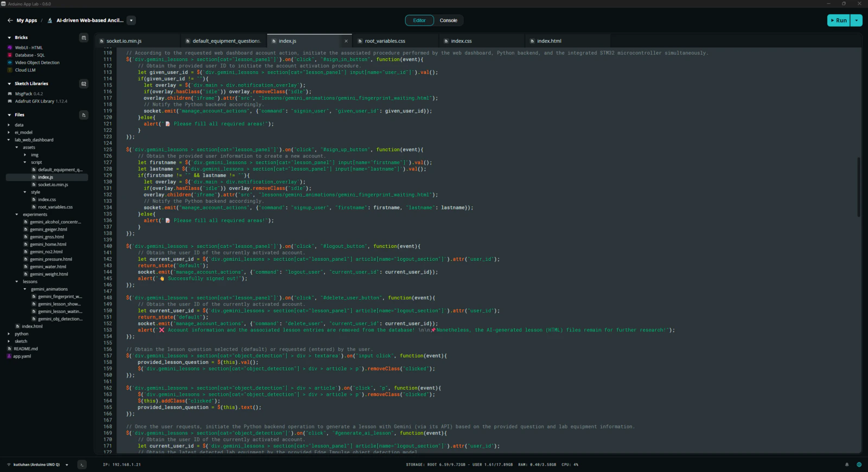Image resolution: width=868 pixels, height=472 pixels.
Task: Expand the data folder
Action: [9, 125]
